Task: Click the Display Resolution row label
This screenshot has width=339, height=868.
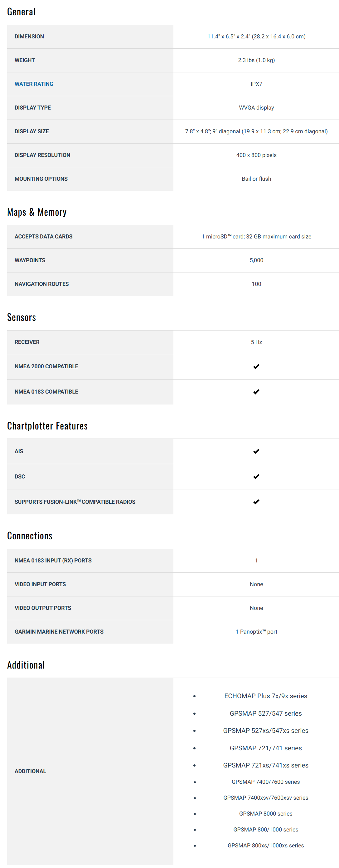Action: [42, 155]
